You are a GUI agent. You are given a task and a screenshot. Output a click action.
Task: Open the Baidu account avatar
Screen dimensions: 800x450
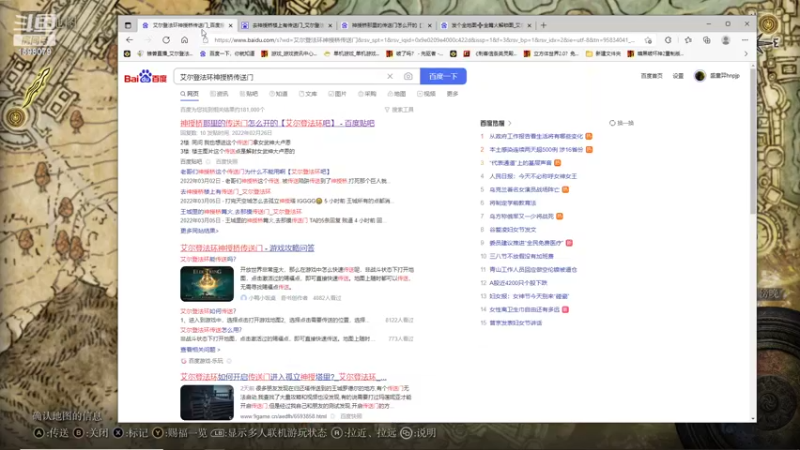point(700,76)
